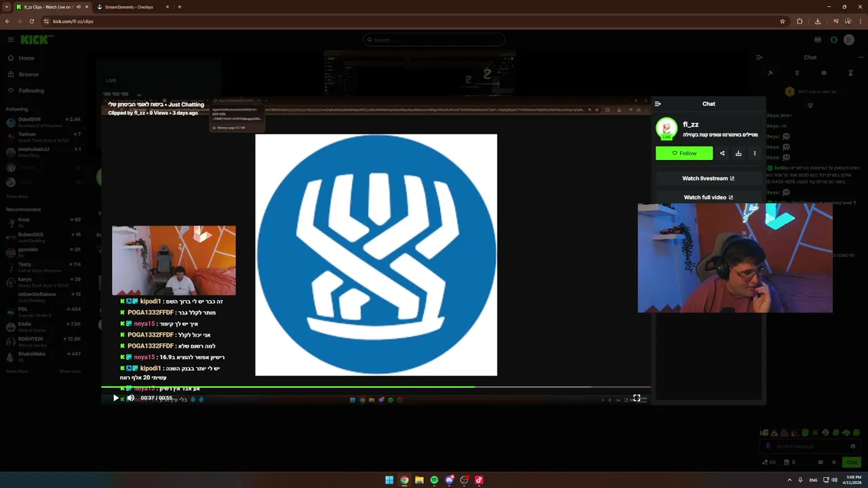The height and width of the screenshot is (488, 868).
Task: Follow the fl_zz channel
Action: coord(684,153)
